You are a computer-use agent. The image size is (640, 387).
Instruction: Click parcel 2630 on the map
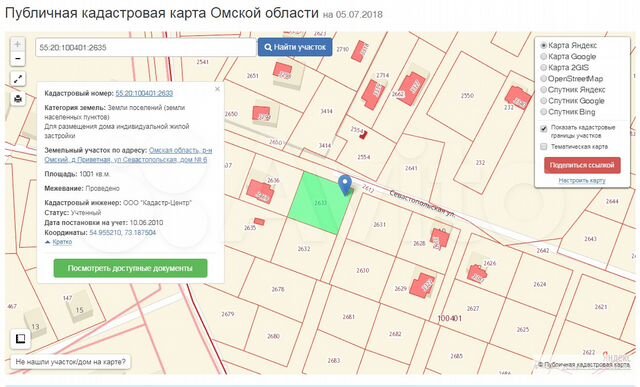[362, 270]
